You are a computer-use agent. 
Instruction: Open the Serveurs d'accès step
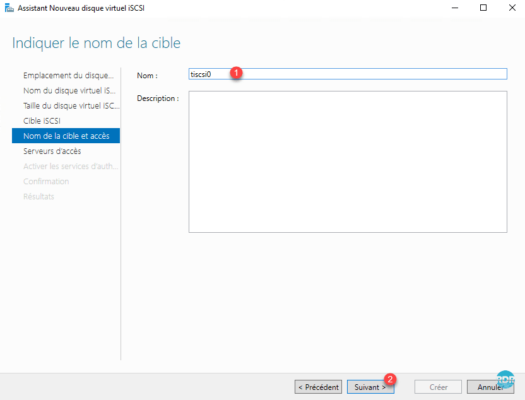coord(52,151)
